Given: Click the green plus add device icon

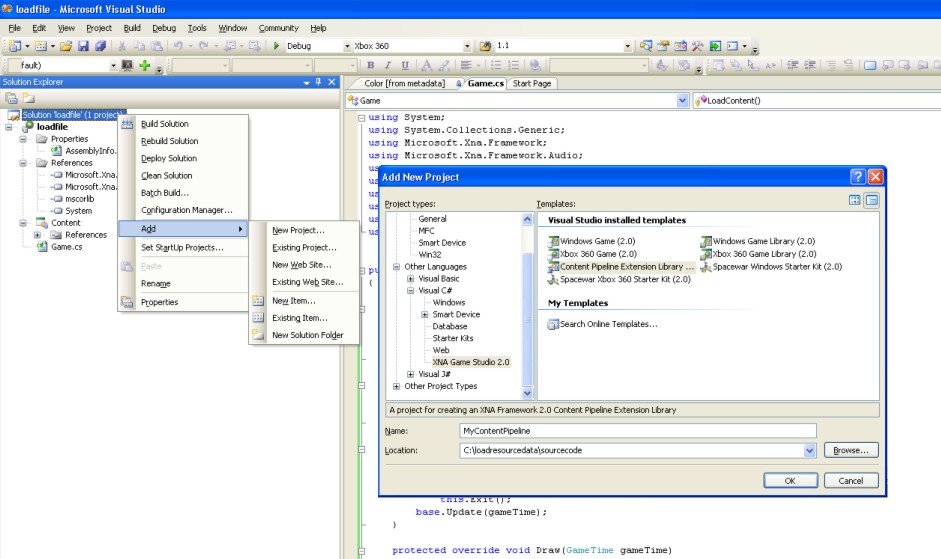Looking at the screenshot, I should point(145,65).
